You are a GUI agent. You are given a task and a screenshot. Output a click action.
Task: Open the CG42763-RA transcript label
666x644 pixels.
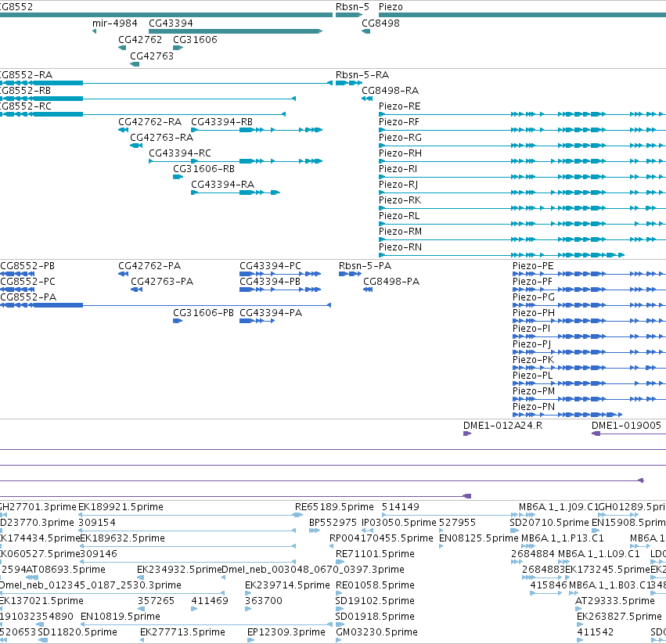point(161,138)
